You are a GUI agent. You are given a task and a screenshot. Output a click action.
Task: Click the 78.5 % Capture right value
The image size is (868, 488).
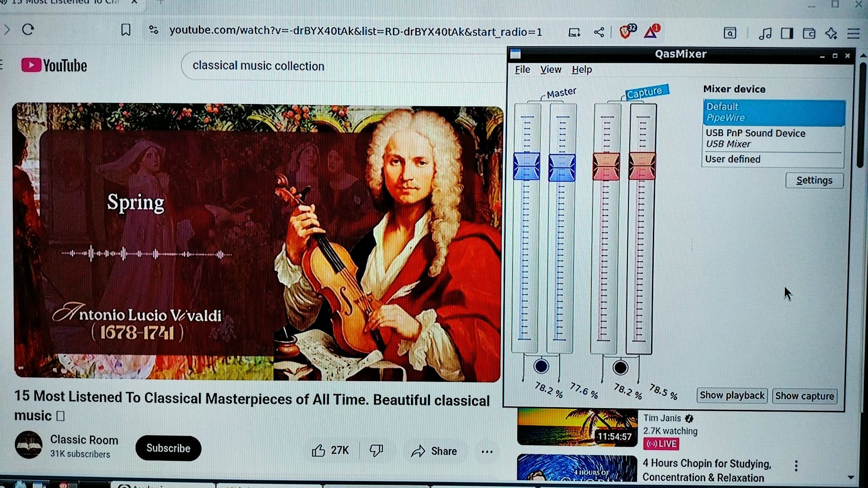click(x=663, y=392)
